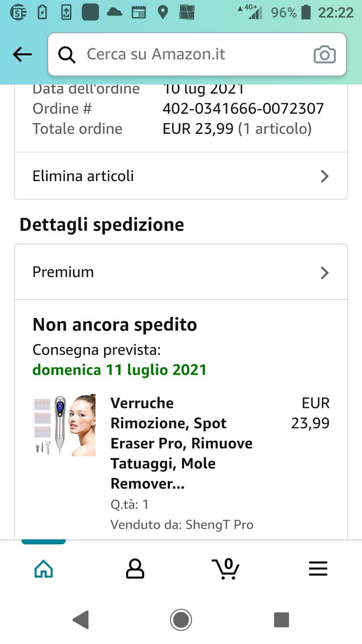Tap Android recent apps square
Image resolution: width=362 pixels, height=644 pixels.
pyautogui.click(x=281, y=619)
